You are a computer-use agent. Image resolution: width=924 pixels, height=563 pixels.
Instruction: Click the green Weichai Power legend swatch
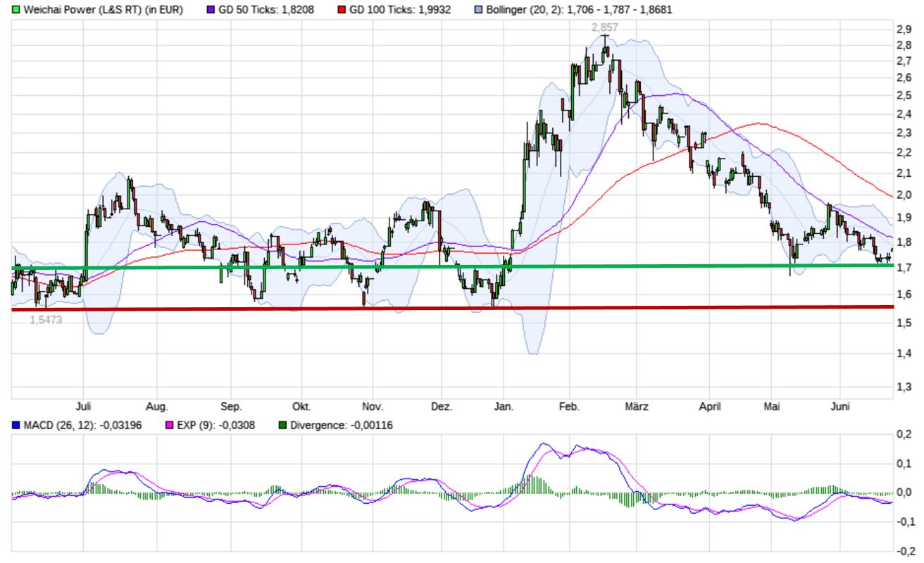pyautogui.click(x=16, y=11)
